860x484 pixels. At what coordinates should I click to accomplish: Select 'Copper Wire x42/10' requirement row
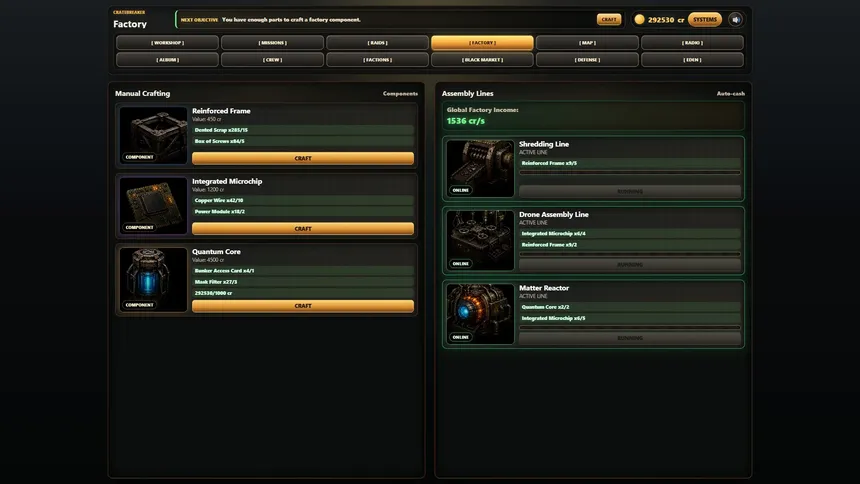303,200
